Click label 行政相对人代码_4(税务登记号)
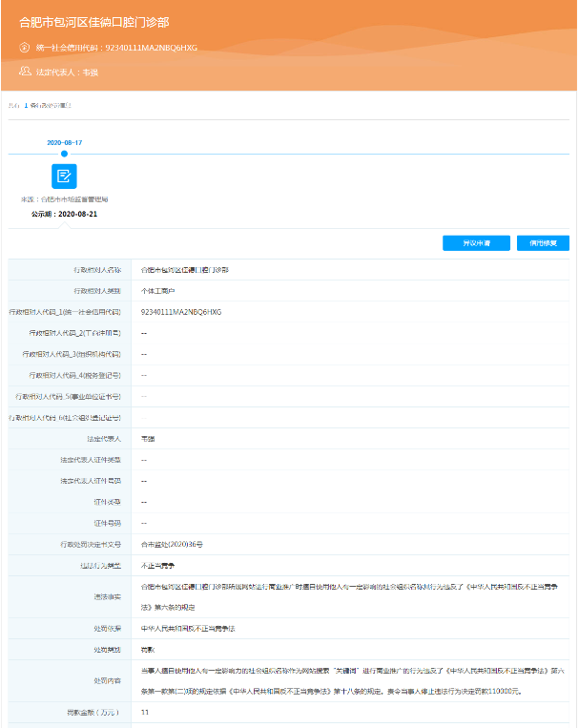This screenshot has width=579, height=728. click(75, 375)
